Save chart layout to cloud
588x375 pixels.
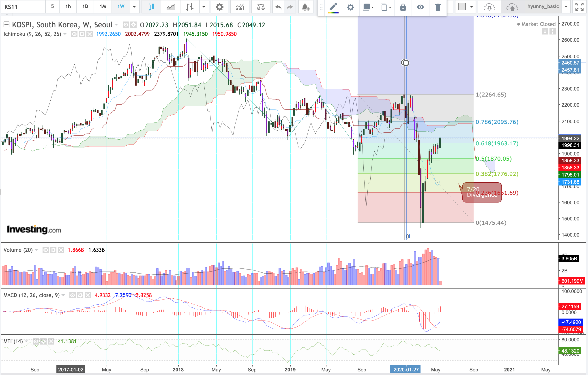[x=512, y=7]
